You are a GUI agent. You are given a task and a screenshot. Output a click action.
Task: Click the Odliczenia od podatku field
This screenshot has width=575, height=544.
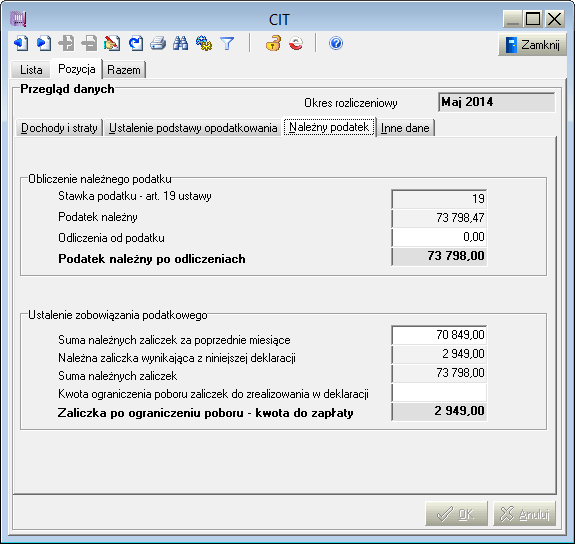click(x=439, y=237)
